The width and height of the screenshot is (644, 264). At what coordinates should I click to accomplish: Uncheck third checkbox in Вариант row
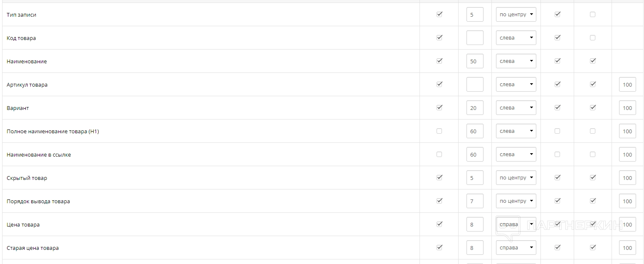[592, 107]
